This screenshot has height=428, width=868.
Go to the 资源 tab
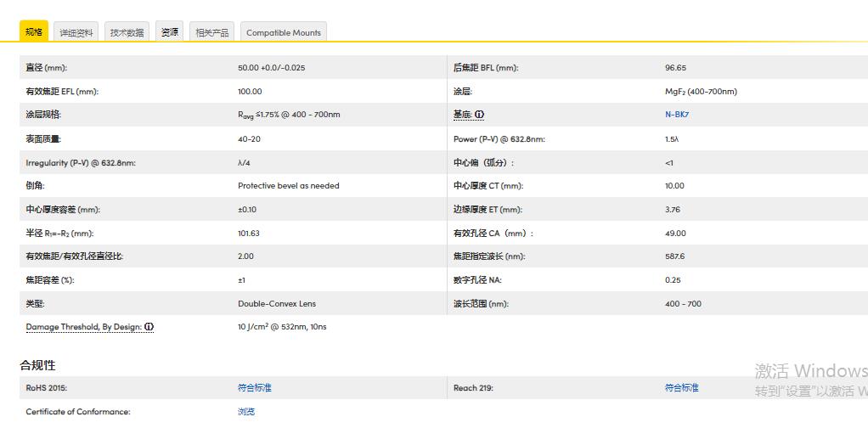(170, 32)
